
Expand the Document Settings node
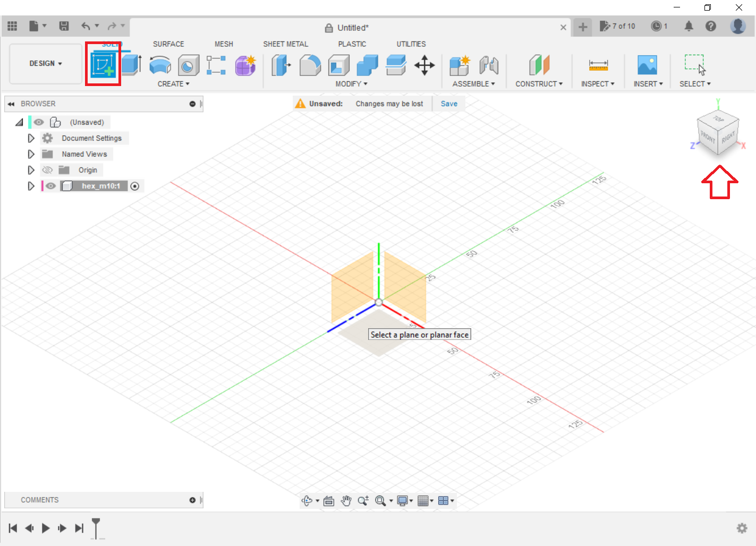[x=31, y=138]
